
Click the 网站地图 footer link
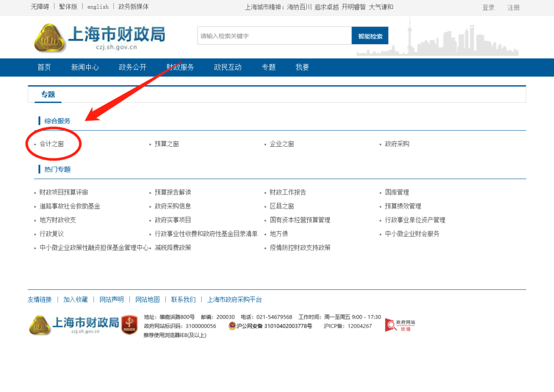click(x=148, y=300)
